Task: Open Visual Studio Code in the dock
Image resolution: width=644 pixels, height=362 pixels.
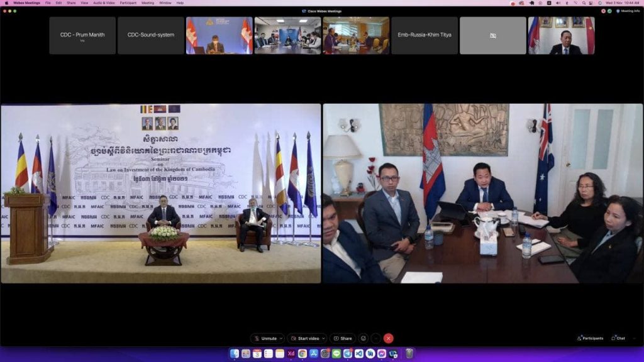Action: click(x=359, y=354)
